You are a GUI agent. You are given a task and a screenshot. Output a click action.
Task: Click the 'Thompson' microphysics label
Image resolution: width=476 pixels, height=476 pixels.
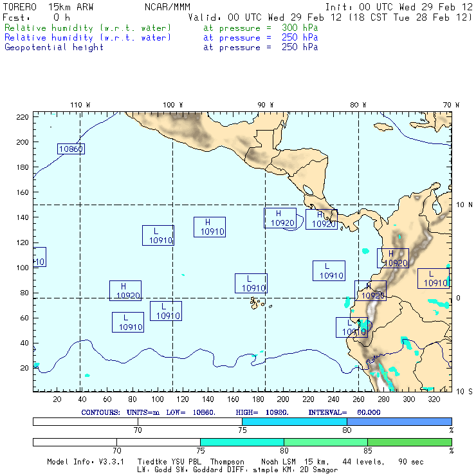[227, 462]
